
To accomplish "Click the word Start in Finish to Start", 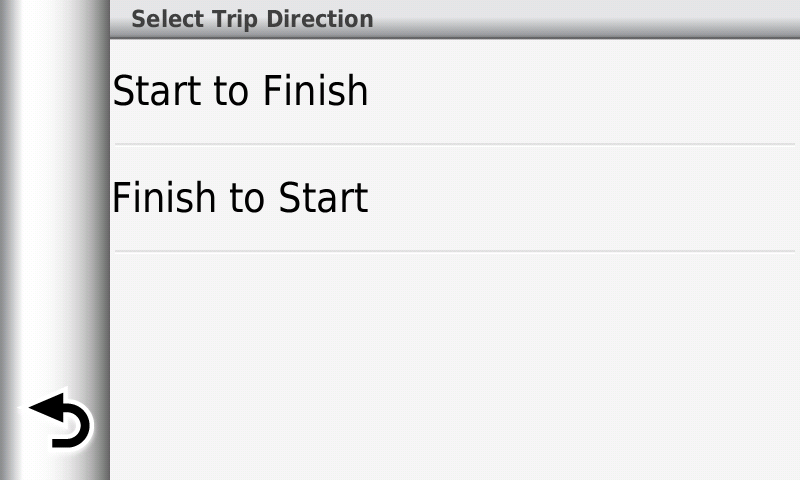I will coord(323,197).
